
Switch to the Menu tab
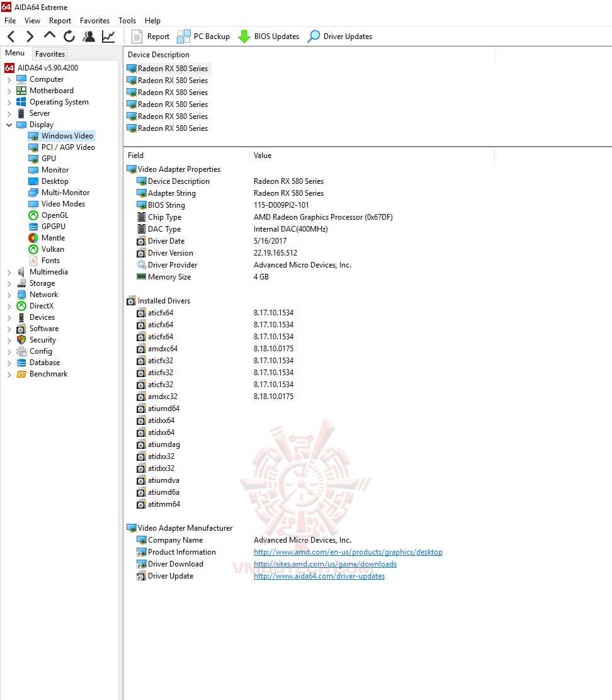14,53
